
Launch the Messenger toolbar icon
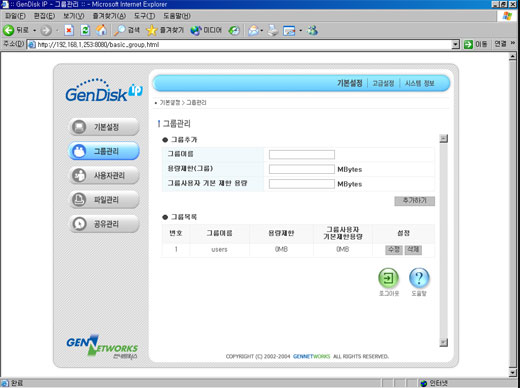(312, 30)
